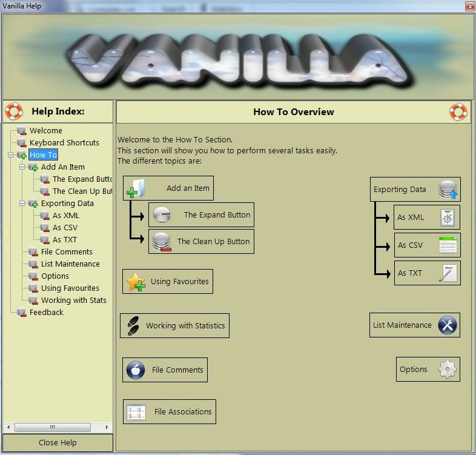Click the gear icon on Options button
Screen dimensions: 476x455
point(447,369)
